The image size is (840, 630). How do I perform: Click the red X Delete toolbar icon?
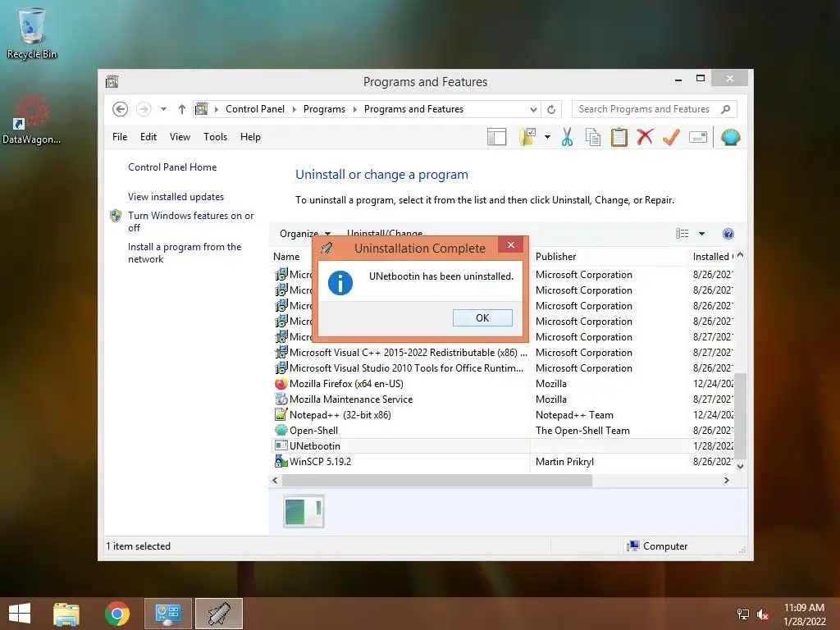[645, 137]
